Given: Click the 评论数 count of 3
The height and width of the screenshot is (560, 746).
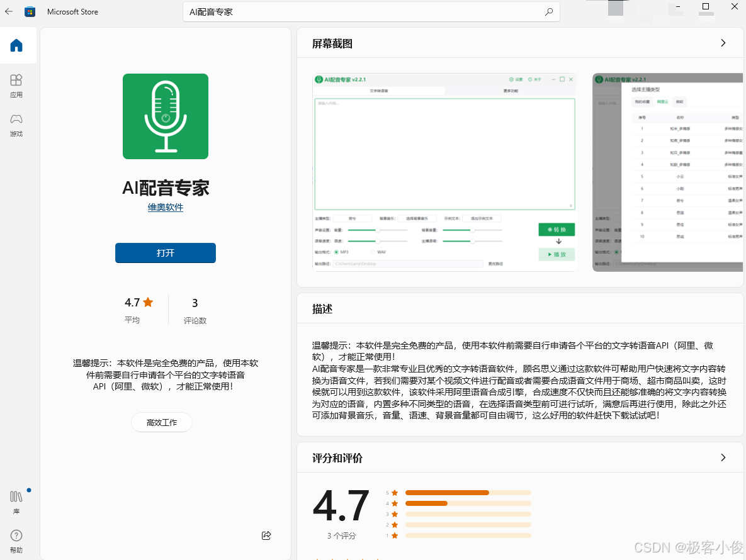Looking at the screenshot, I should click(x=195, y=303).
